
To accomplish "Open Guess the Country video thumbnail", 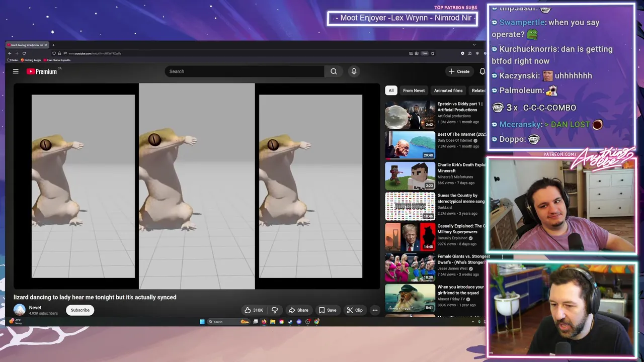I will pyautogui.click(x=410, y=207).
